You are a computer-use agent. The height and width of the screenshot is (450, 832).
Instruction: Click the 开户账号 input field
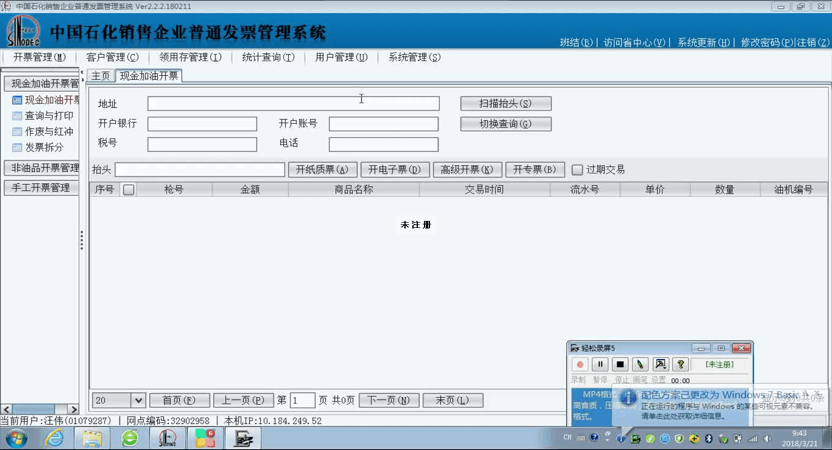click(x=384, y=124)
